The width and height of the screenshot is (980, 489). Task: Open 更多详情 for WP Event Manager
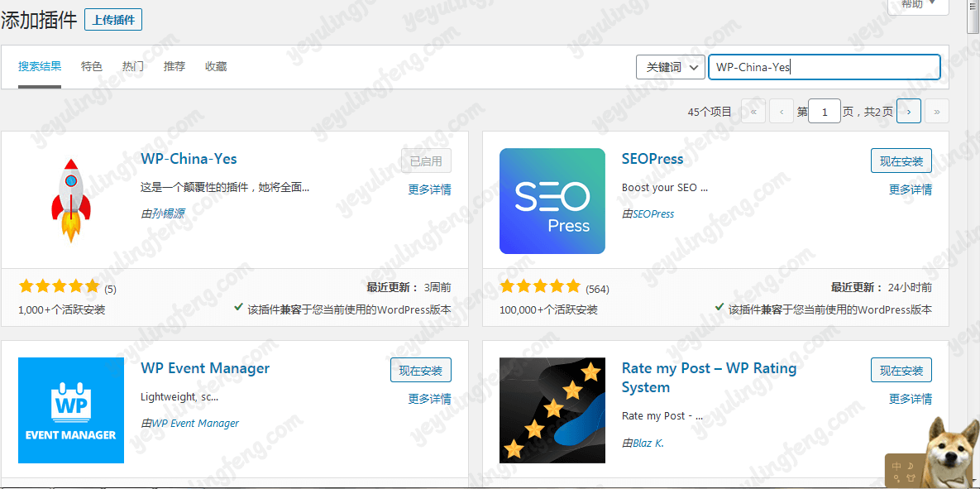(429, 399)
